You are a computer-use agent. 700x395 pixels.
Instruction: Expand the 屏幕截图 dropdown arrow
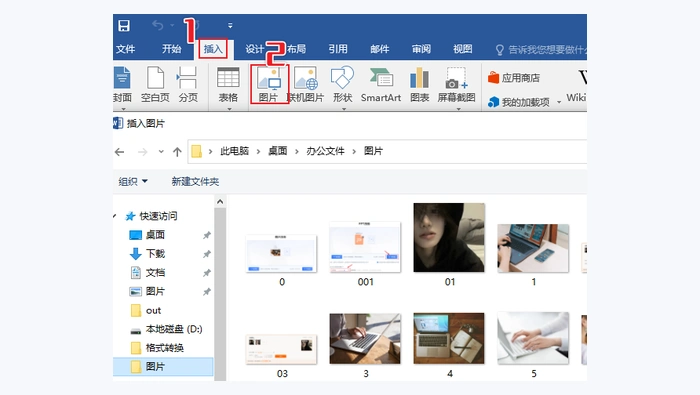click(458, 108)
